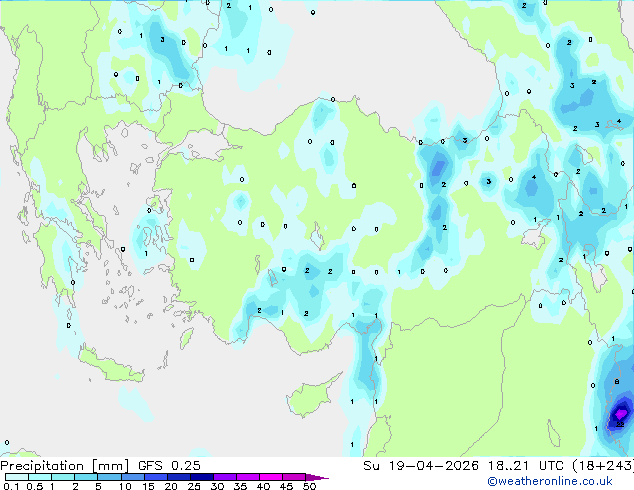This screenshot has width=634, height=490.
Task: Click the "Su 19-04-2026" date text
Action: pyautogui.click(x=421, y=466)
